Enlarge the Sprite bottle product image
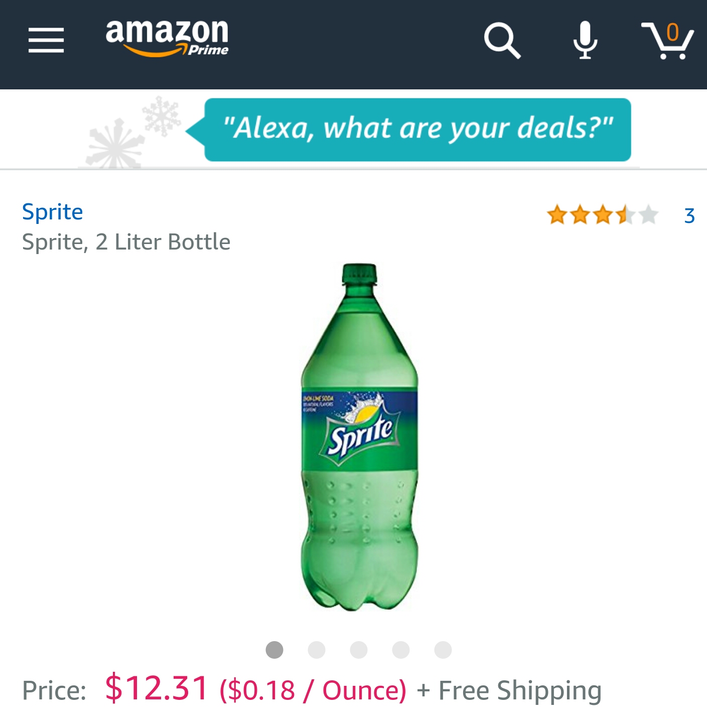The width and height of the screenshot is (707, 728). pos(359,437)
